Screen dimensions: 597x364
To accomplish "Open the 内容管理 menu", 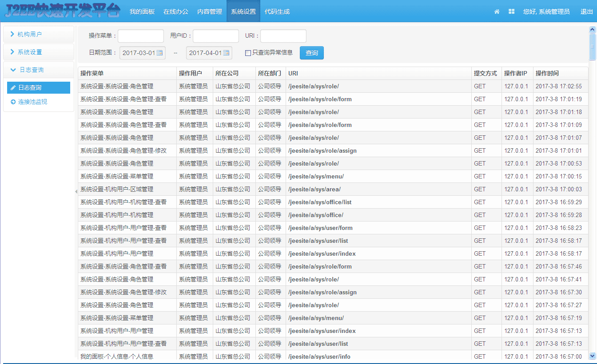I will [x=209, y=12].
